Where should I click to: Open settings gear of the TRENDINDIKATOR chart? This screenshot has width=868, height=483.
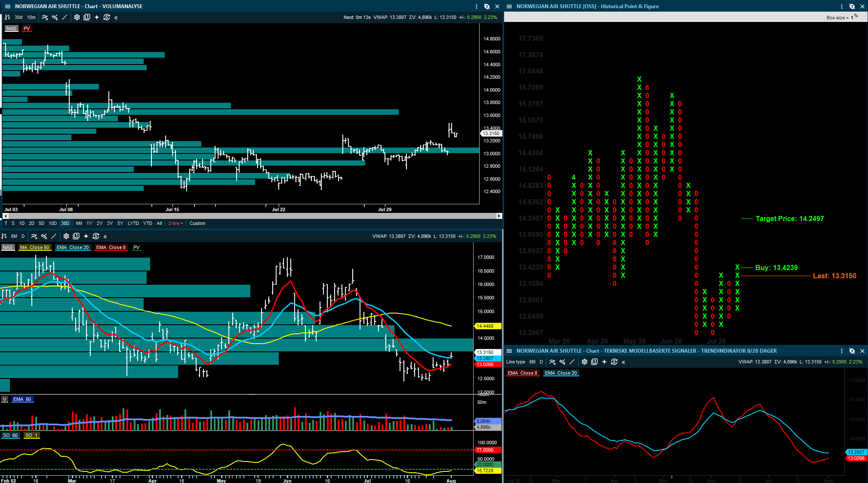[x=585, y=362]
